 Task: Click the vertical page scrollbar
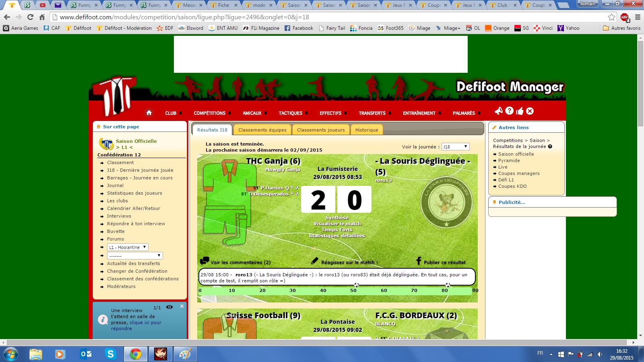(x=640, y=84)
